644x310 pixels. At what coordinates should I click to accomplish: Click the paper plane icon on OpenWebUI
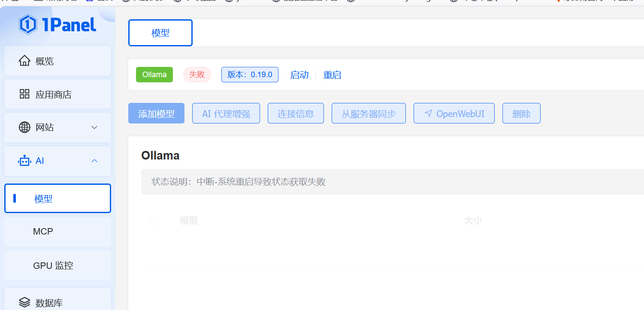(x=428, y=113)
